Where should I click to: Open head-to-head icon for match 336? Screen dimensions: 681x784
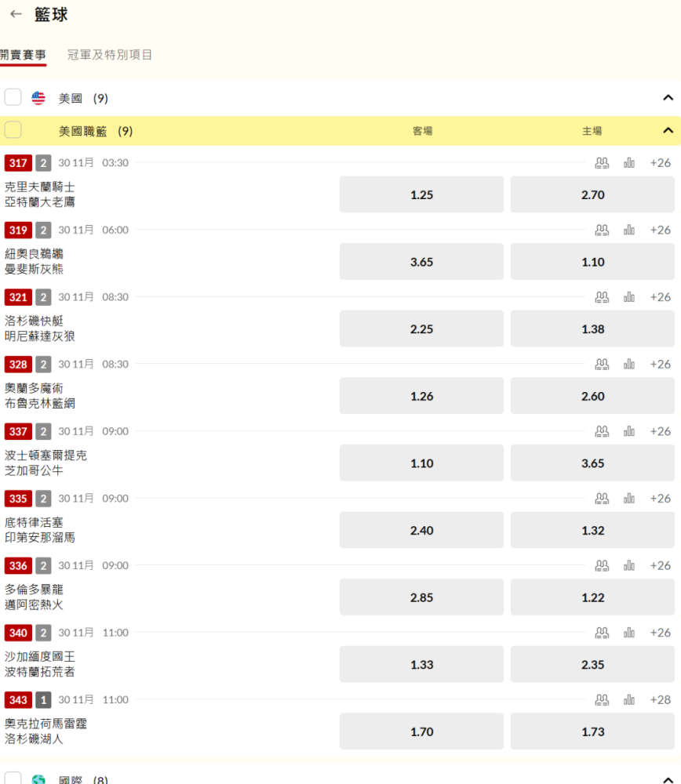[x=602, y=565]
